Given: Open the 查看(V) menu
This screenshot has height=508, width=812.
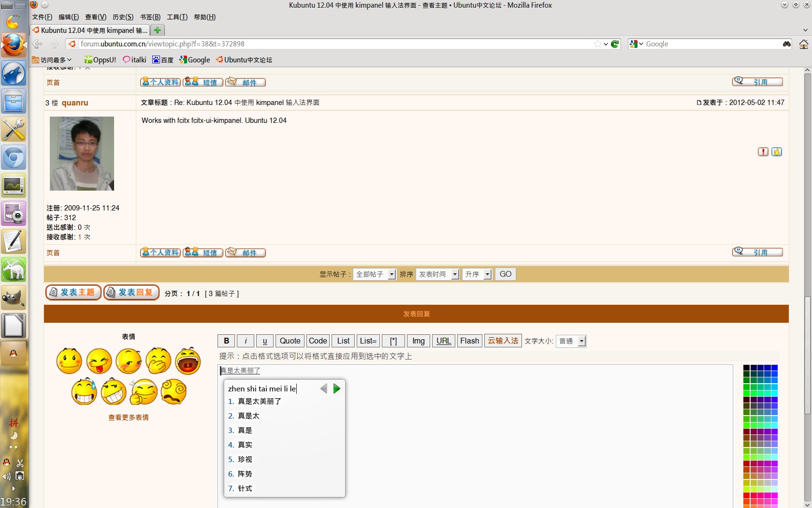Looking at the screenshot, I should pyautogui.click(x=96, y=17).
